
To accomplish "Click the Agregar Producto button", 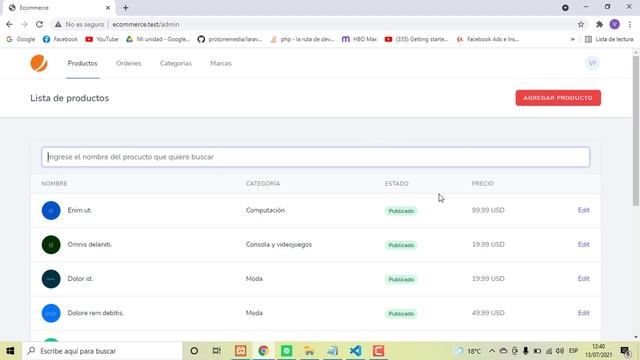I will (558, 98).
